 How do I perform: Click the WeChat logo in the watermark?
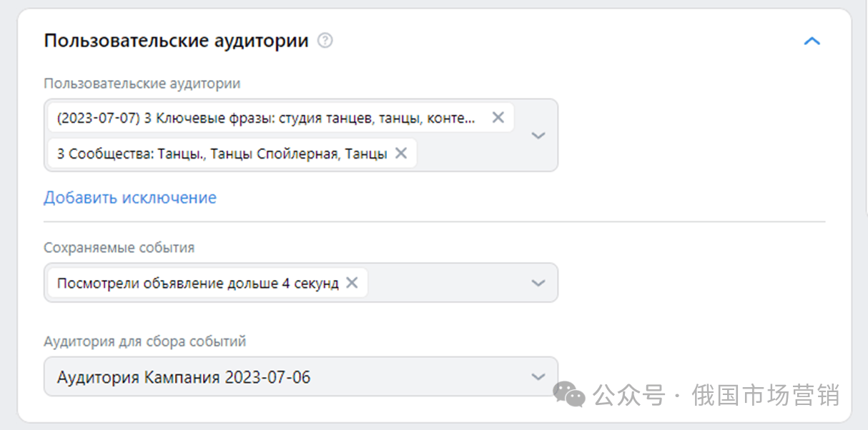point(570,394)
